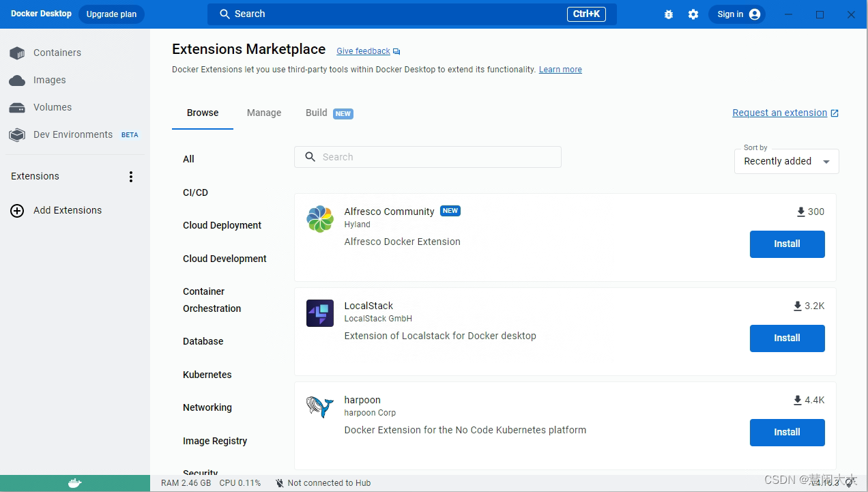Click download count icon for Alfresco
The height and width of the screenshot is (492, 868).
[800, 212]
